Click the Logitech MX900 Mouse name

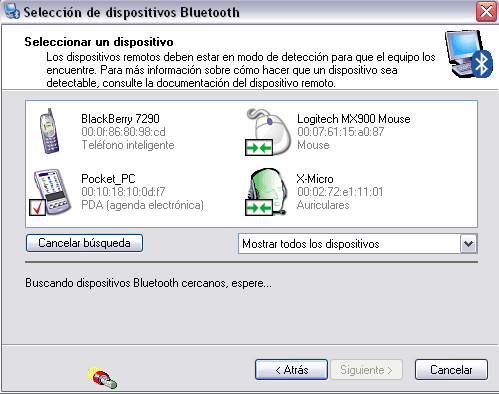click(x=354, y=119)
